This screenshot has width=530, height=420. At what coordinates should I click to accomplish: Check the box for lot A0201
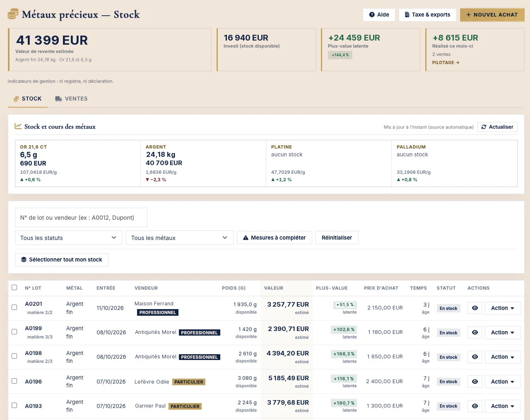tap(14, 307)
